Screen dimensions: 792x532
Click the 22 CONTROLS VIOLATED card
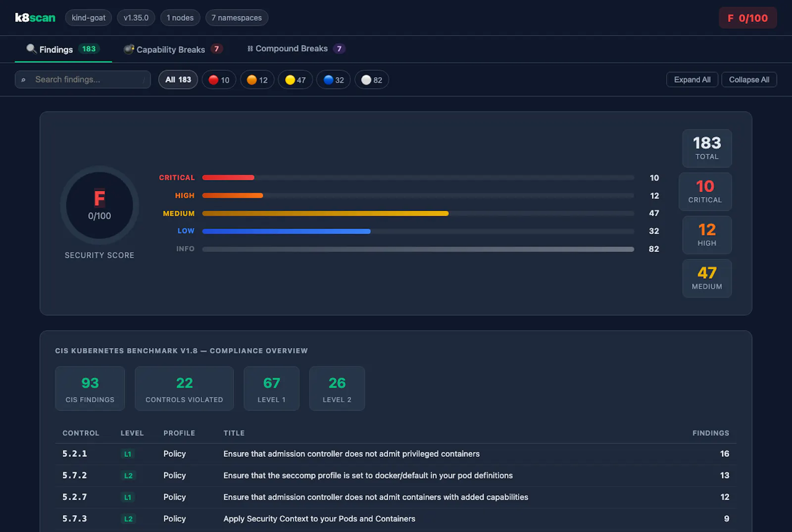tap(184, 388)
